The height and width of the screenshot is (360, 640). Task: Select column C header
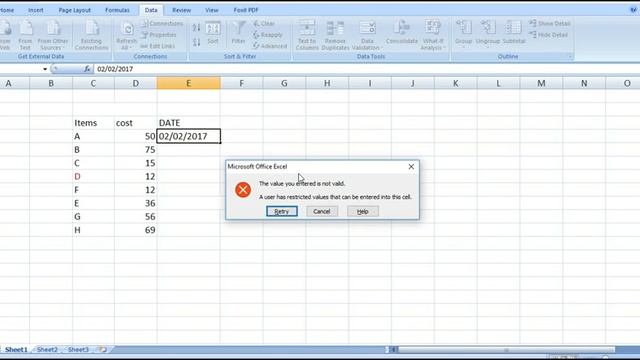point(93,83)
